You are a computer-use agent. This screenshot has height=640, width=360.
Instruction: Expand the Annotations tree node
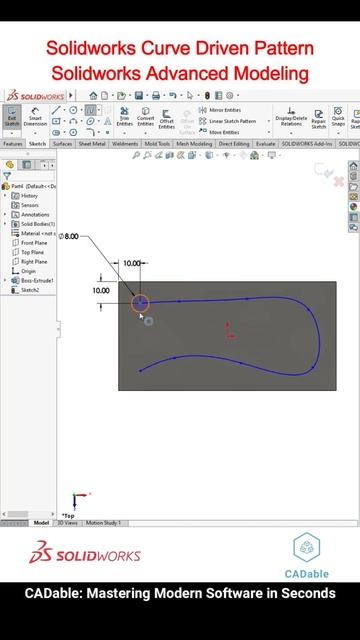5,214
